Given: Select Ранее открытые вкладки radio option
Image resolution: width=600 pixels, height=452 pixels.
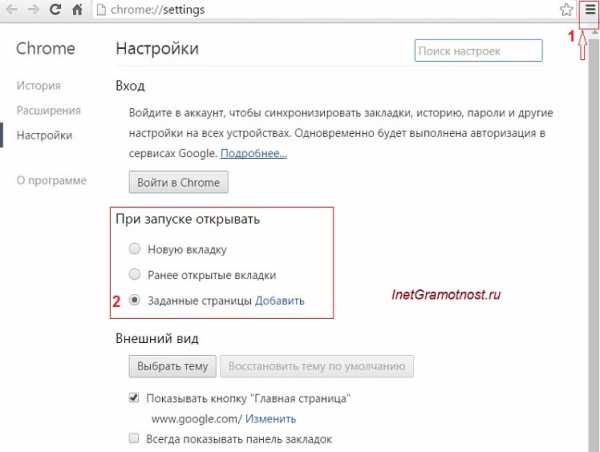Looking at the screenshot, I should point(134,274).
